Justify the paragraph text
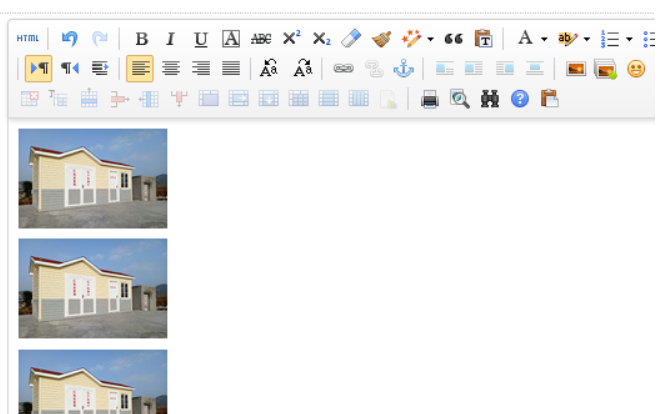This screenshot has width=663, height=414. coord(231,69)
